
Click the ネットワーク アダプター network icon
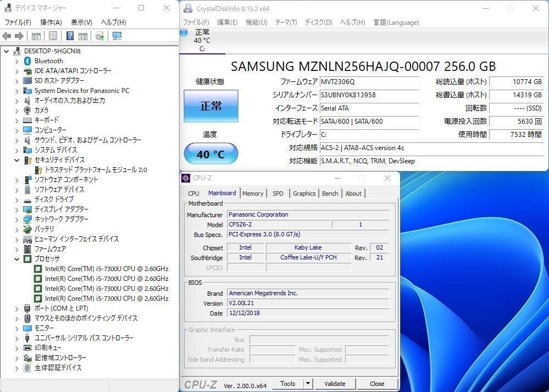tap(27, 219)
